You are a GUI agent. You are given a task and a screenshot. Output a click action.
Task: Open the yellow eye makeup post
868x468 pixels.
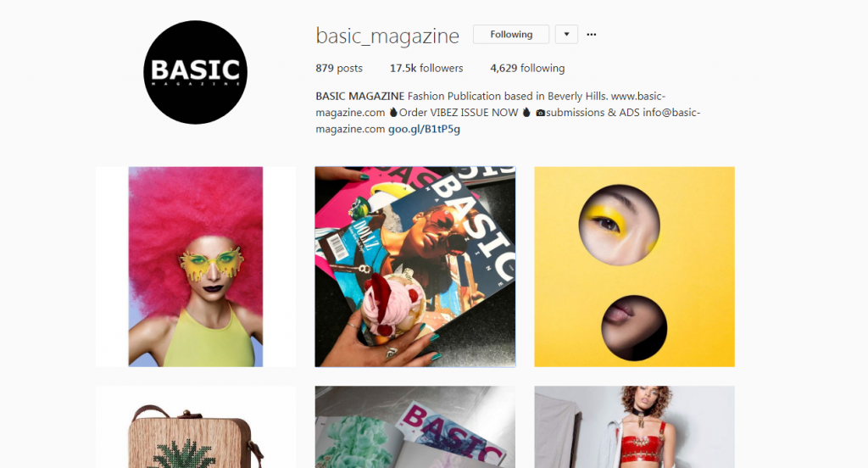[634, 266]
